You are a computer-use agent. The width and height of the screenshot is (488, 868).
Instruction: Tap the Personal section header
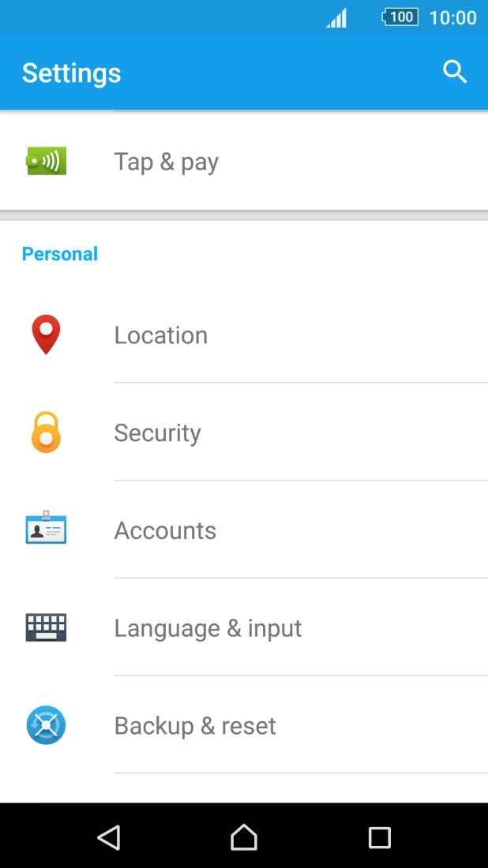pos(60,254)
